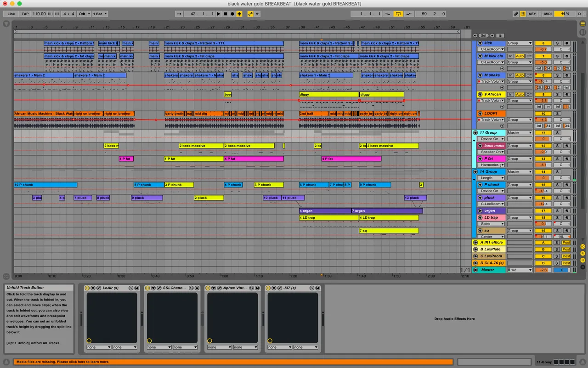This screenshot has width=588, height=368.
Task: Save preset on J37 device
Action: point(317,288)
